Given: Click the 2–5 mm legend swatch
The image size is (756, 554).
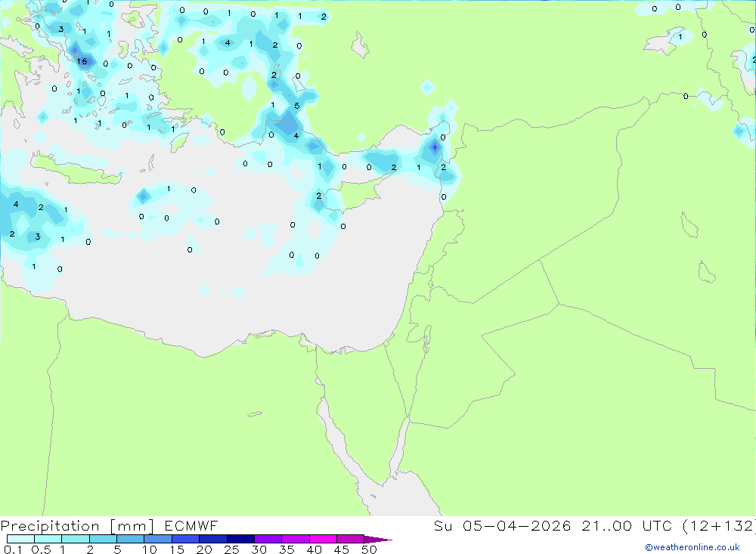Looking at the screenshot, I should coord(103,539).
